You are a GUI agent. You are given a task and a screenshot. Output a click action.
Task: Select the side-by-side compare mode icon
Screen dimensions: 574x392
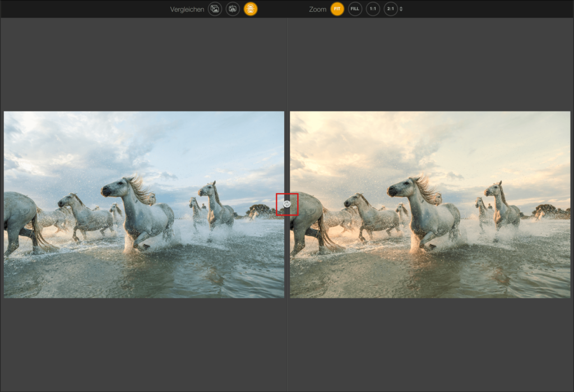[x=251, y=9]
